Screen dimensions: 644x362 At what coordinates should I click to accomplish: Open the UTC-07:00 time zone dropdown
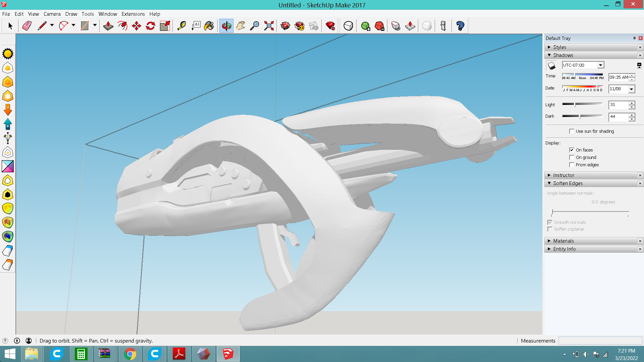point(600,65)
